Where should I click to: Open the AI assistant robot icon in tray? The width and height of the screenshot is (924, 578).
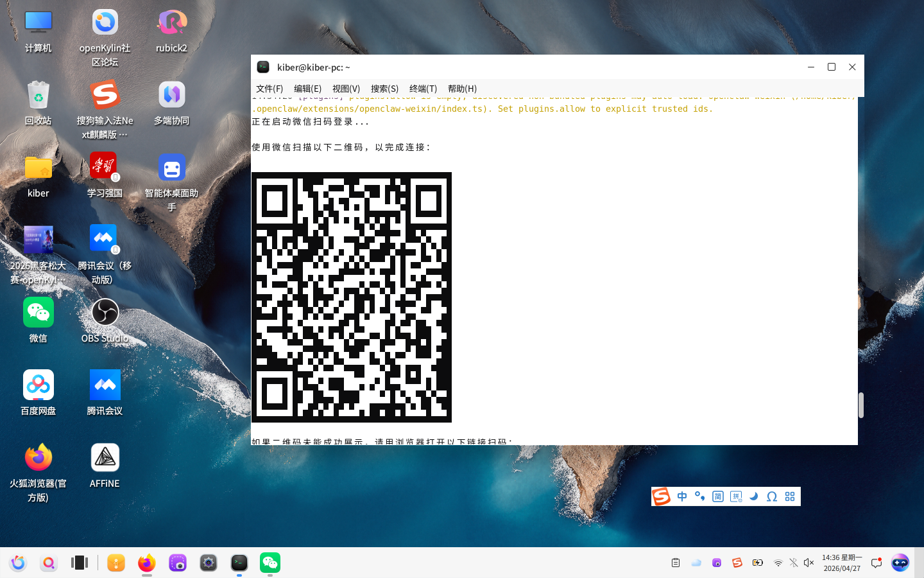click(900, 563)
